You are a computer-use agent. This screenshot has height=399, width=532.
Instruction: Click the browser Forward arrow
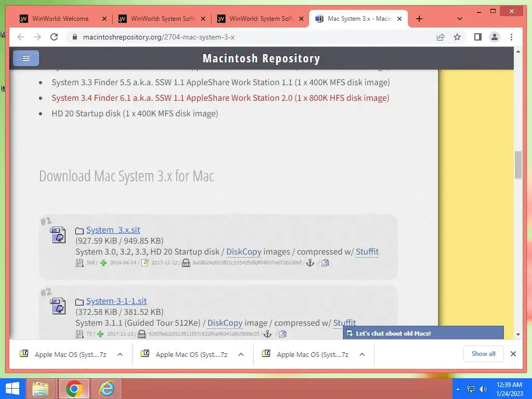37,37
